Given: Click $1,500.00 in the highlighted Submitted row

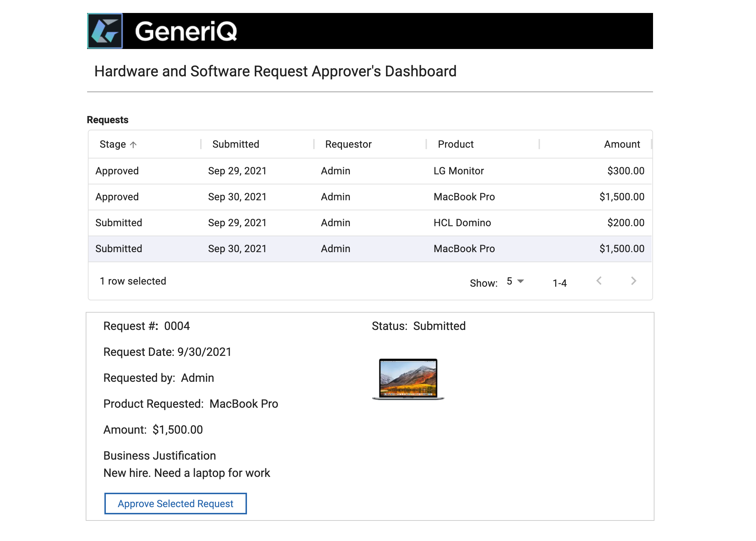Looking at the screenshot, I should click(622, 249).
